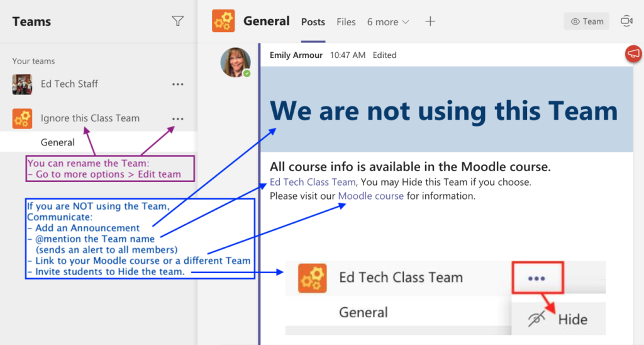The width and height of the screenshot is (644, 345).
Task: Follow the Ed Tech Class Team mention link
Action: pyautogui.click(x=313, y=182)
